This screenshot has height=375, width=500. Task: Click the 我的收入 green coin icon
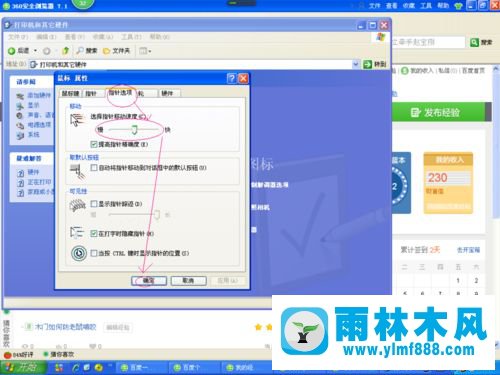tap(404, 71)
